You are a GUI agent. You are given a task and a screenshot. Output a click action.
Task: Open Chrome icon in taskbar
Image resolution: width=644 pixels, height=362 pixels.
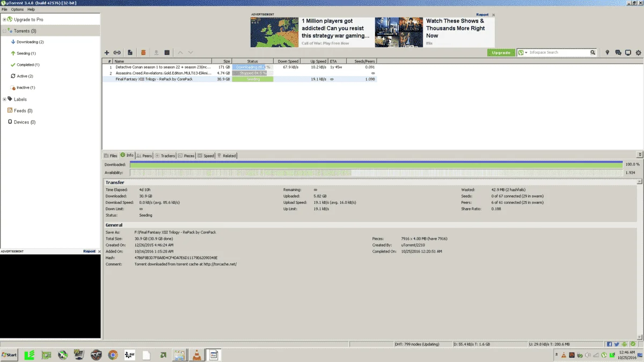(x=113, y=354)
